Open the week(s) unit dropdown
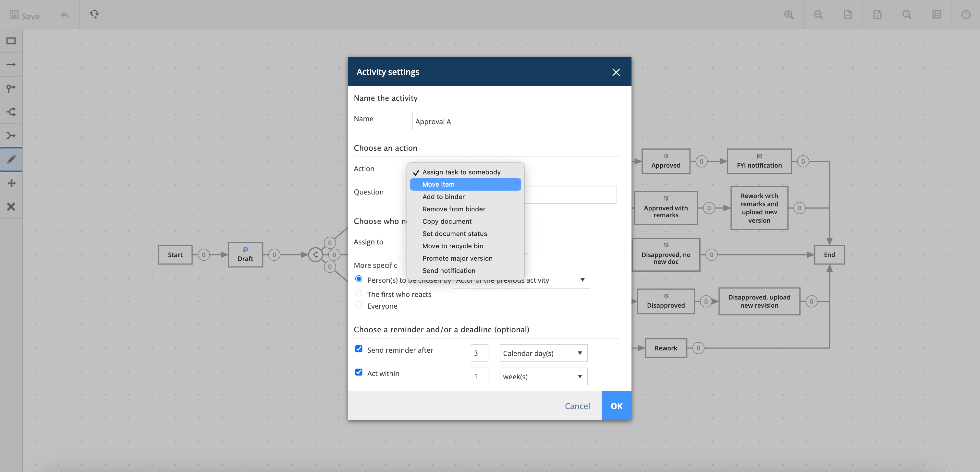The width and height of the screenshot is (980, 472). 543,377
